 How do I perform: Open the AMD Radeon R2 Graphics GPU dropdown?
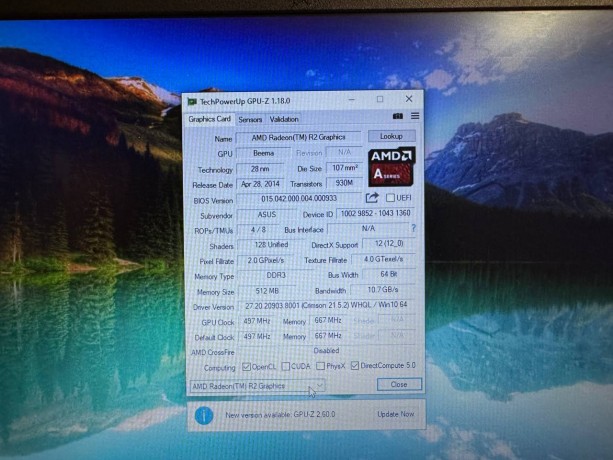(x=257, y=386)
